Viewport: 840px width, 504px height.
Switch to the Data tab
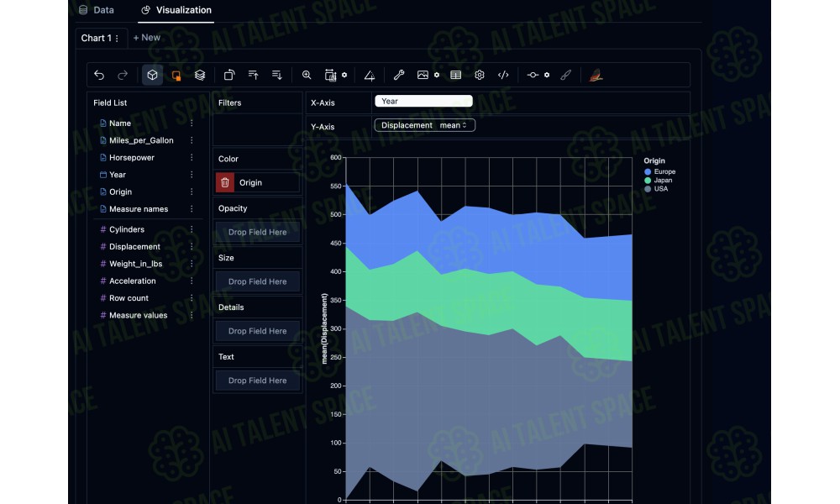tap(97, 10)
